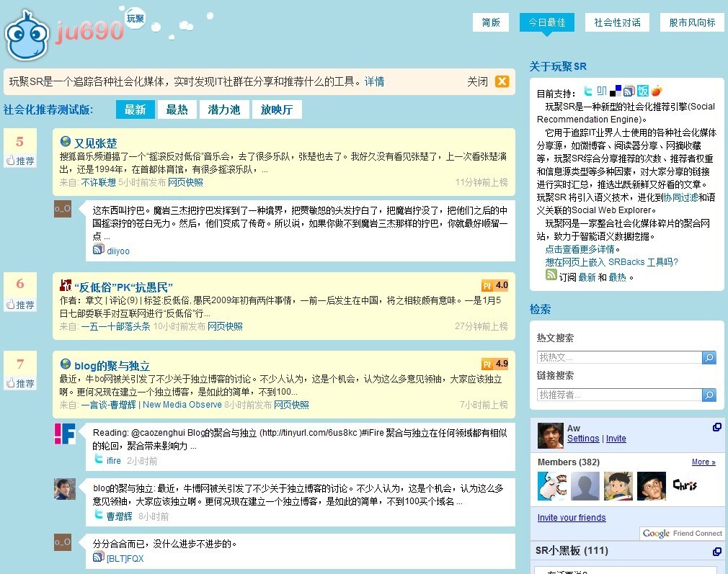Click the ju690 mascot logo

[x=27, y=35]
